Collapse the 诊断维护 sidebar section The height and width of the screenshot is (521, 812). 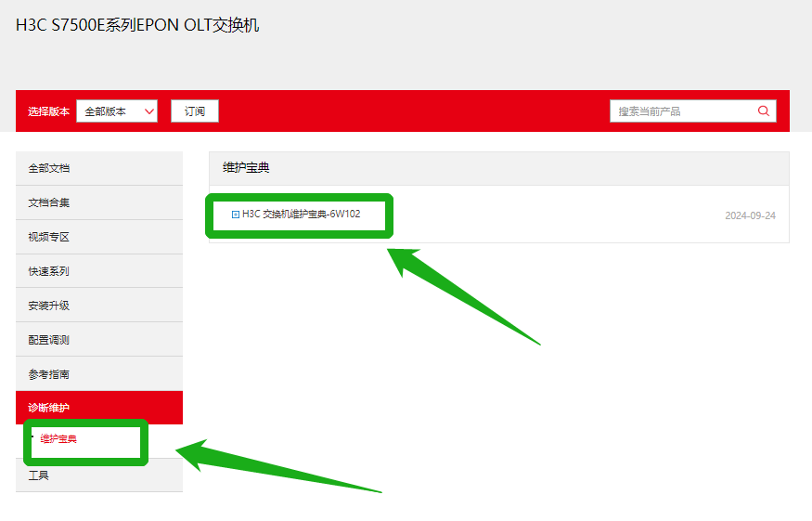pos(99,408)
